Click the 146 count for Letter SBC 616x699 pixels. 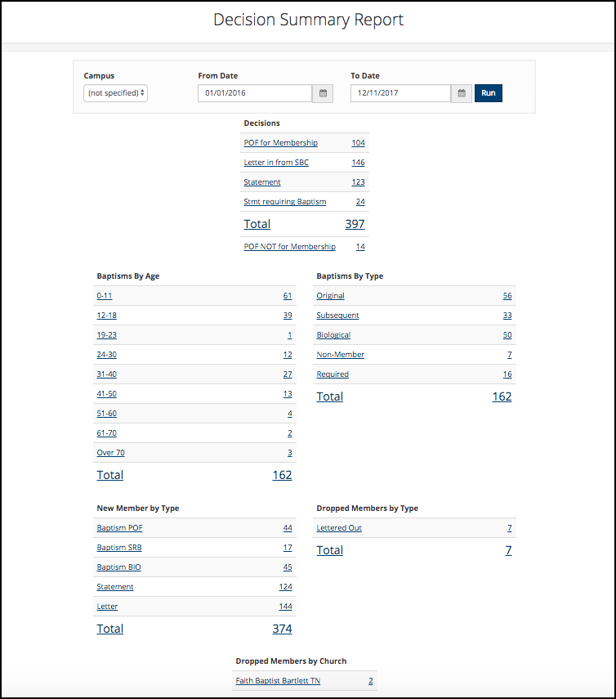(x=358, y=162)
